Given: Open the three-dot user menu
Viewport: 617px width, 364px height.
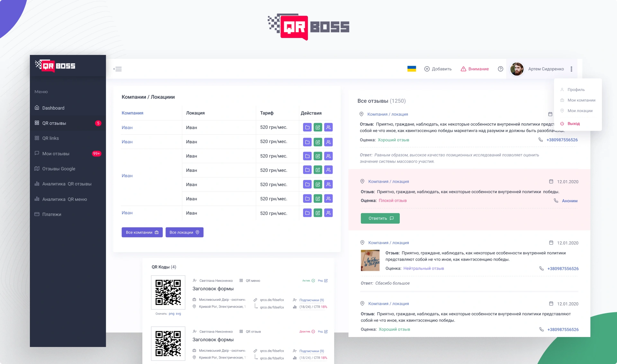Looking at the screenshot, I should (571, 69).
